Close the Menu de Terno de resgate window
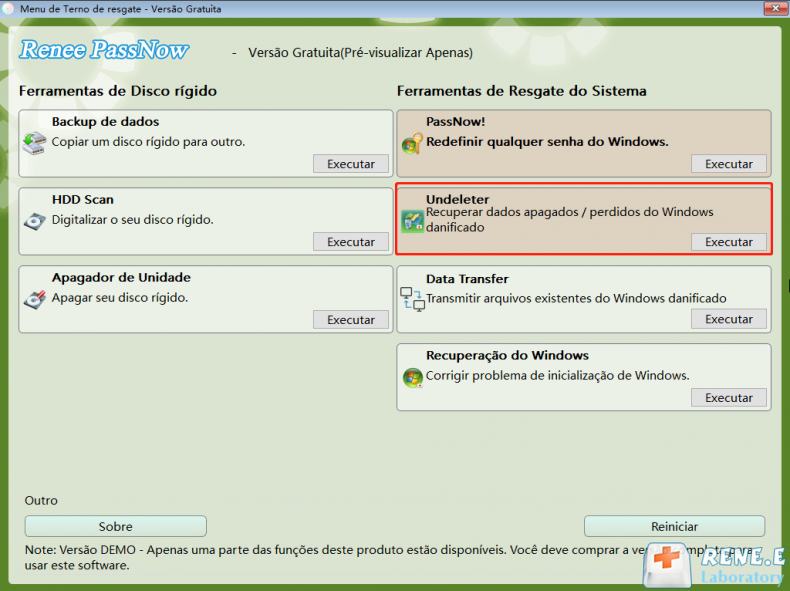This screenshot has width=790, height=591. (x=775, y=9)
